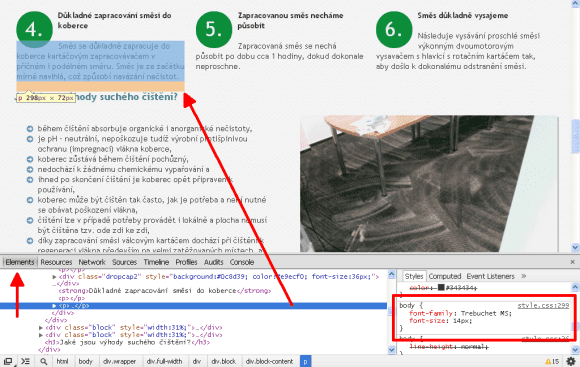This screenshot has width=580, height=367.
Task: Open the Network tab
Action: [x=92, y=262]
